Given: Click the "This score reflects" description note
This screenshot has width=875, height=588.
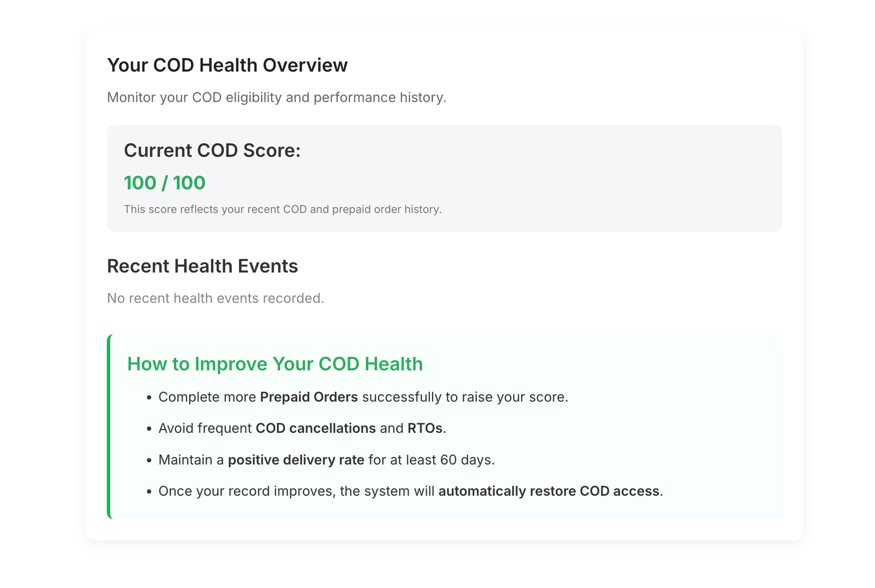Looking at the screenshot, I should pos(282,209).
